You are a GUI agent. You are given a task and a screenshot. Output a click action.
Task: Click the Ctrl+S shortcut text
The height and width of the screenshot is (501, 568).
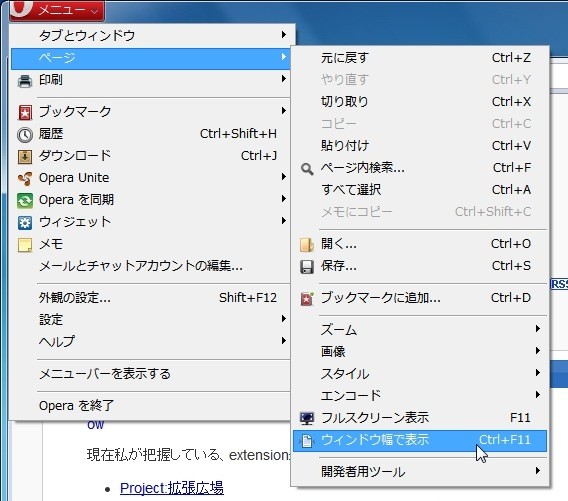pos(511,266)
